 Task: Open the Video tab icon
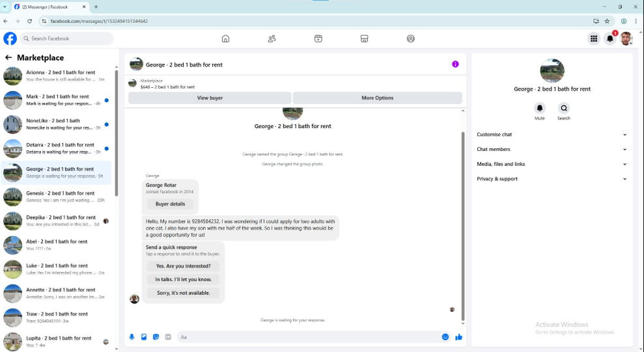click(318, 38)
